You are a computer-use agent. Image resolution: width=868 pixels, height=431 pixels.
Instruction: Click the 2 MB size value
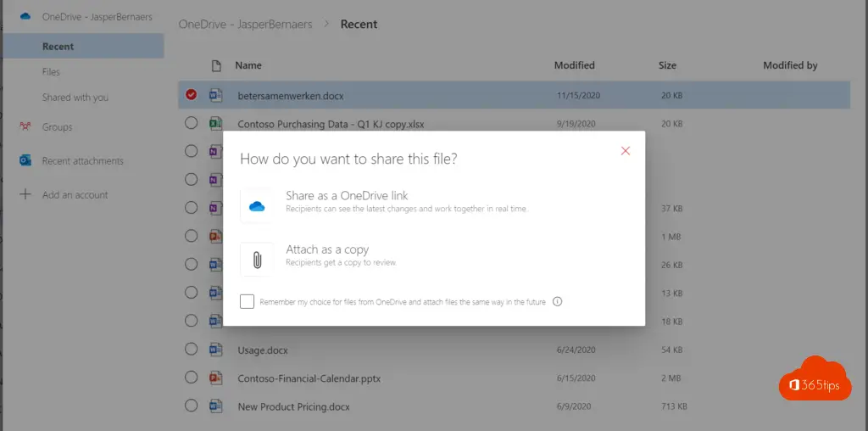pyautogui.click(x=671, y=378)
